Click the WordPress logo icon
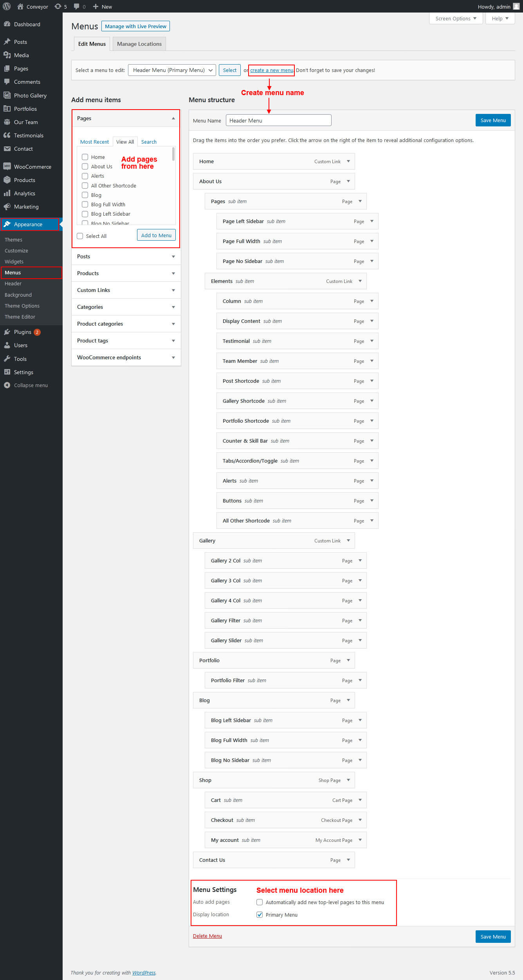This screenshot has width=523, height=980. pyautogui.click(x=7, y=6)
